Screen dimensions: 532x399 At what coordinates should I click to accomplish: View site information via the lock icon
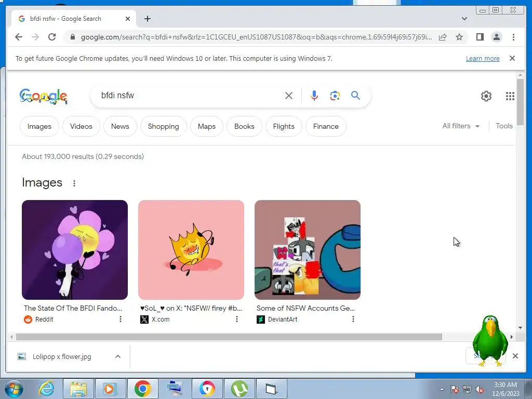pyautogui.click(x=72, y=37)
